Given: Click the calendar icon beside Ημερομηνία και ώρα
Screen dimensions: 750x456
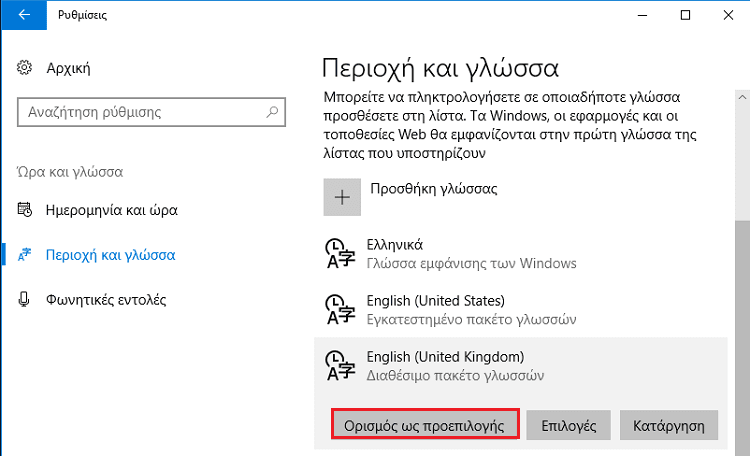Looking at the screenshot, I should point(24,210).
